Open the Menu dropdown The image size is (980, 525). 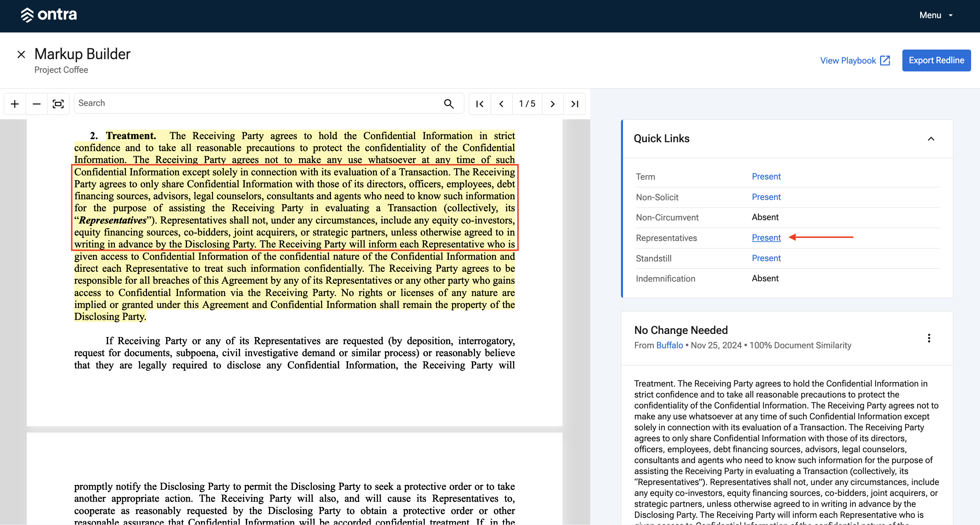[x=936, y=15]
